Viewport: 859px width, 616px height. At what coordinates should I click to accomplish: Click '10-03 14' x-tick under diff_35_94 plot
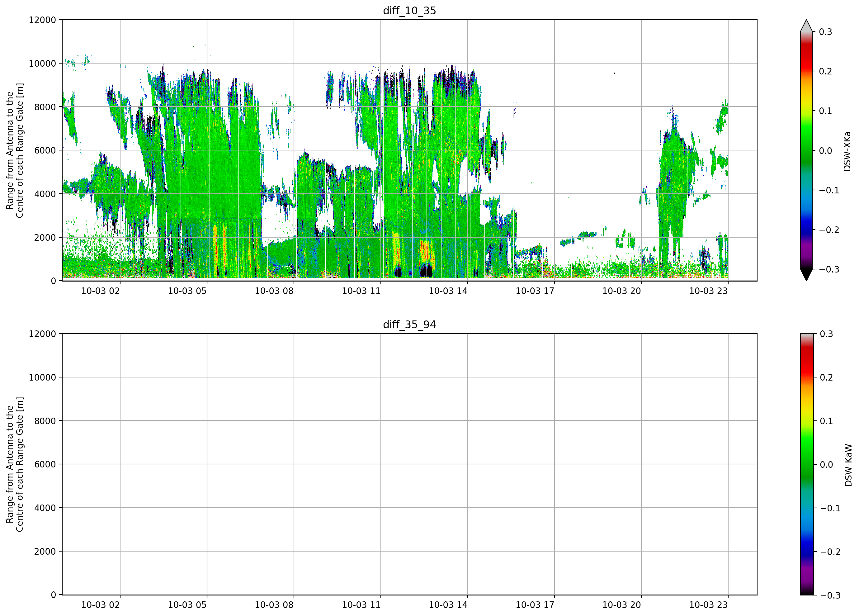pos(448,605)
